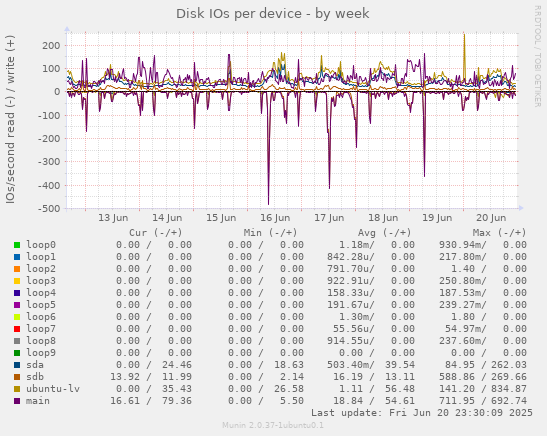Click the y-axis title 'IOs/second read (-) / write (+)'
The height and width of the screenshot is (436, 547).
point(10,119)
